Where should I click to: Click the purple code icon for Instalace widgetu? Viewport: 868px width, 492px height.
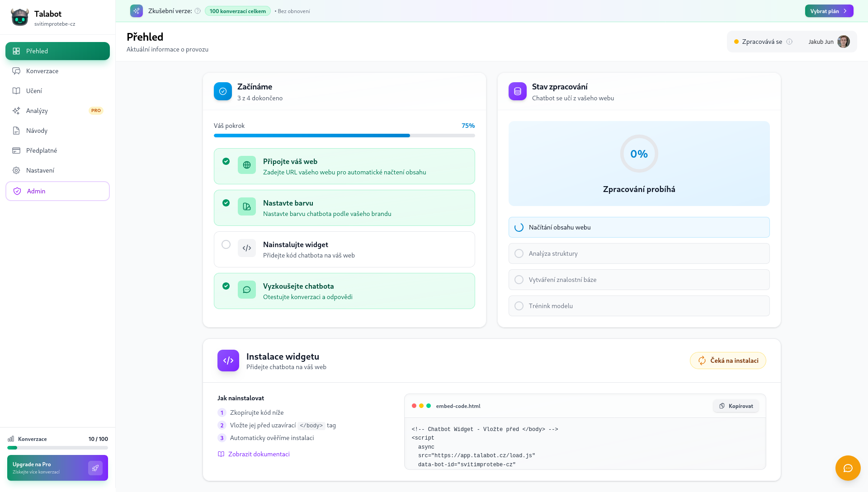coord(228,361)
